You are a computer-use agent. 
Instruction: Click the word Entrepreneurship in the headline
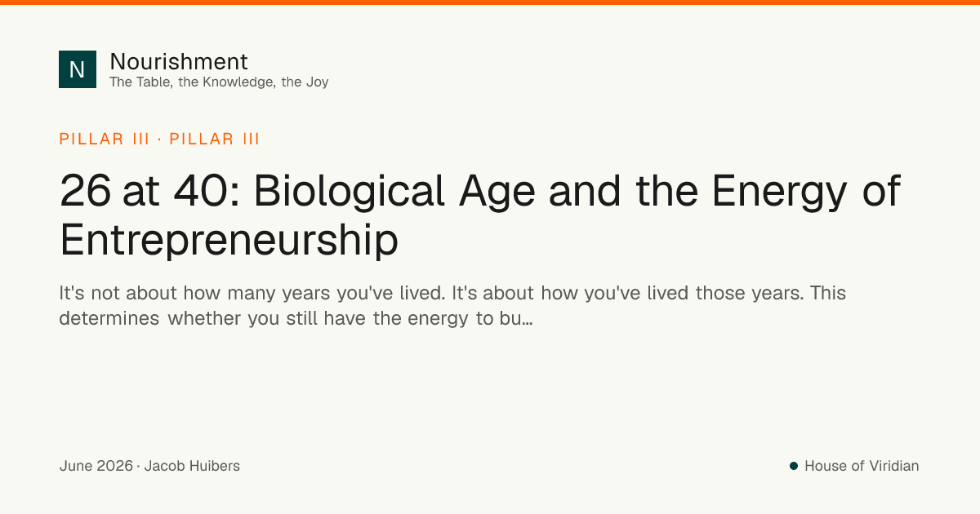point(229,240)
